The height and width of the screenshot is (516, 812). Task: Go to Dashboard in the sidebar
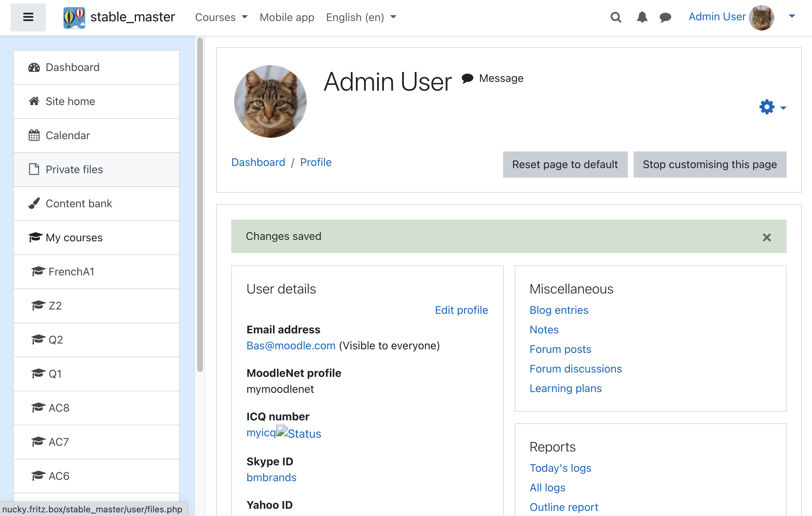coord(96,67)
